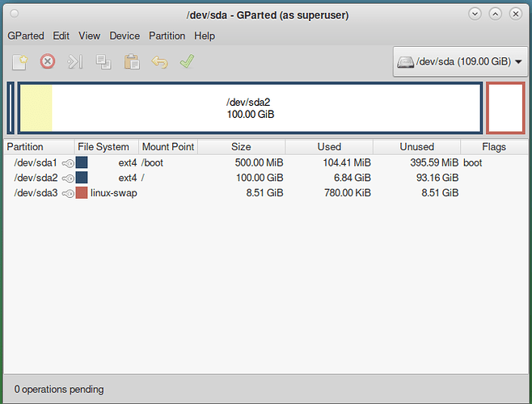Select the red swap partition block in disk map

[505, 108]
